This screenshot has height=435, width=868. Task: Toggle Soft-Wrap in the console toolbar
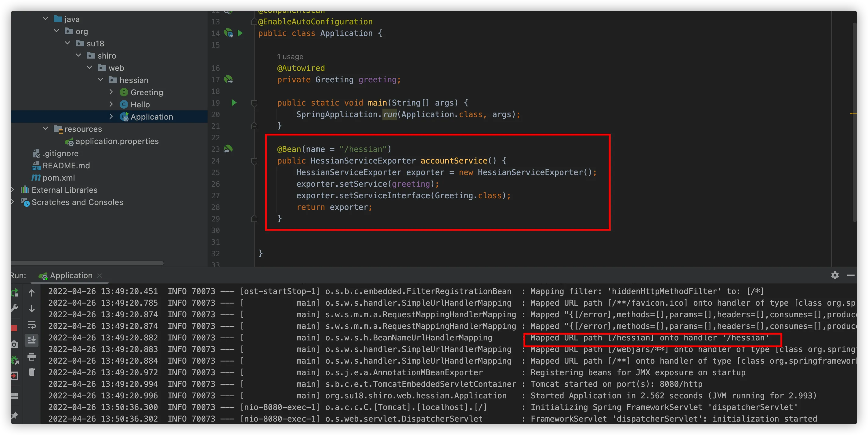coord(32,325)
